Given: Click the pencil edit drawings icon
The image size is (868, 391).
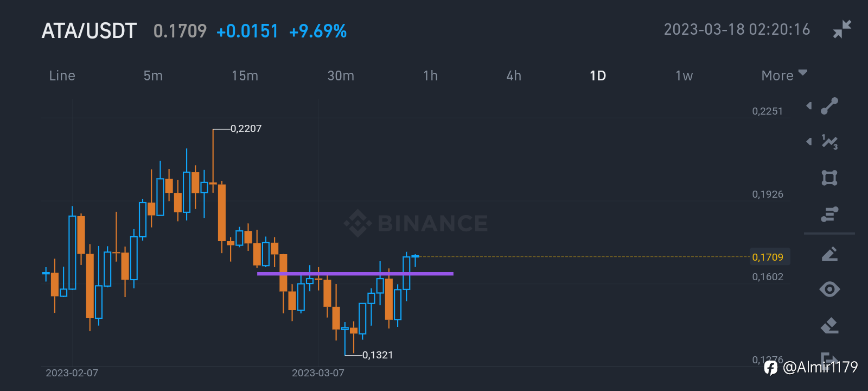Looking at the screenshot, I should [829, 254].
